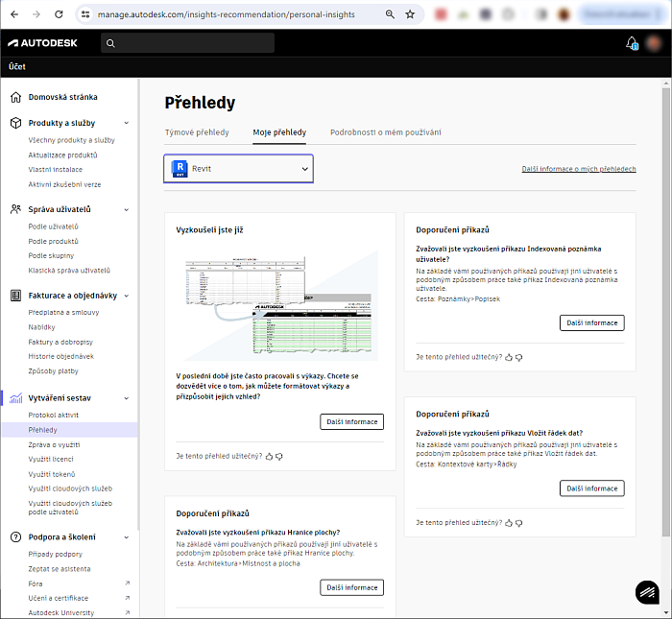Open Podrobnosti o mém používání tab
Screen dimensions: 672x619
click(x=385, y=132)
